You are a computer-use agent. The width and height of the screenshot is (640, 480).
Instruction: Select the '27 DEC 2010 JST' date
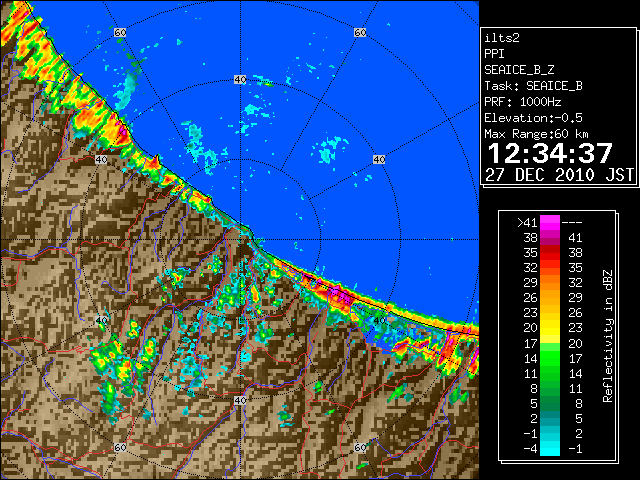point(559,175)
